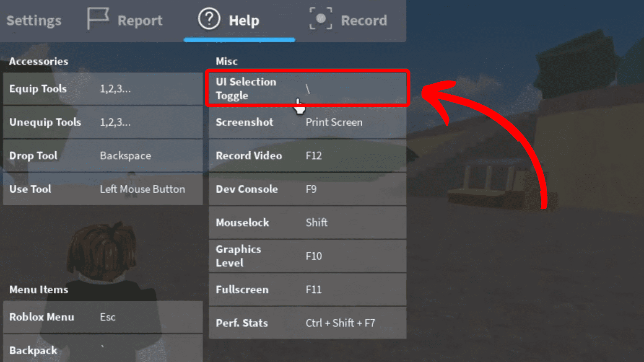The width and height of the screenshot is (644, 362).
Task: Open the Settings tab
Action: [x=34, y=21]
